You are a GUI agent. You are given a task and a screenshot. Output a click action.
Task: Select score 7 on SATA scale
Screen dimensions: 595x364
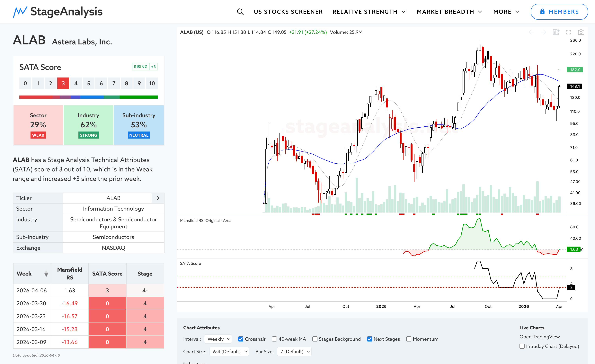tap(114, 83)
